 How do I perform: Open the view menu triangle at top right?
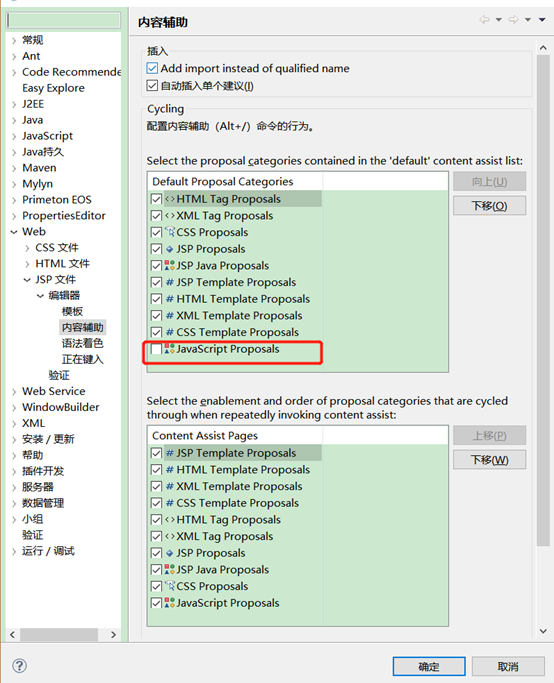[542, 20]
